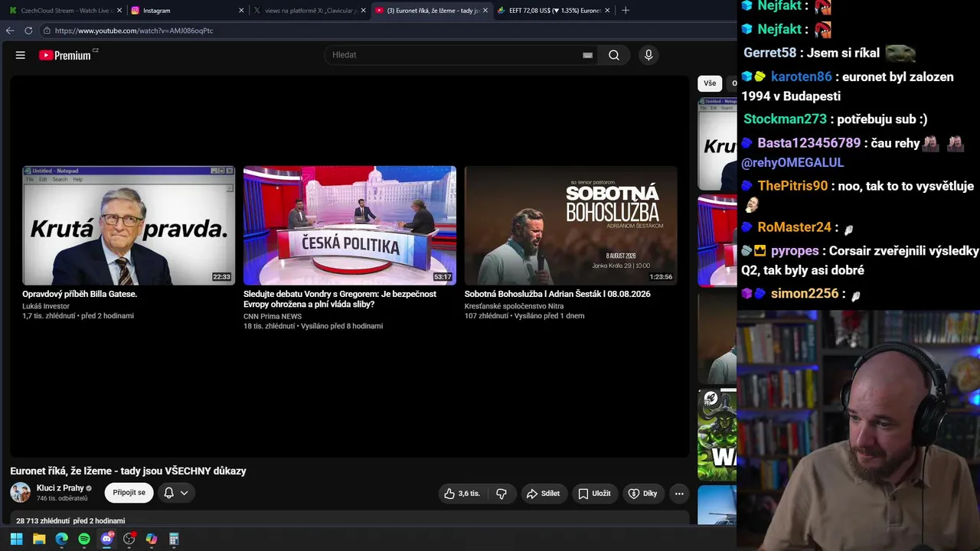Open the more actions three-dot menu

click(679, 494)
